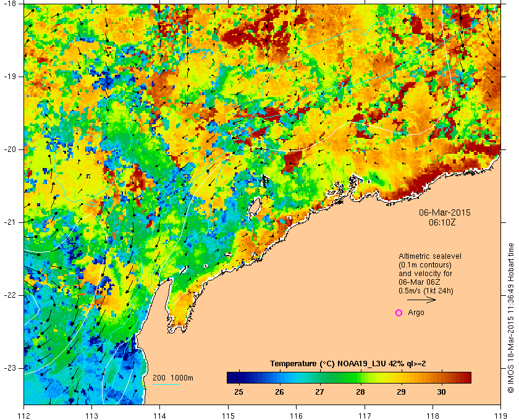
Task: Click the longitude axis label 119
Action: pos(501,415)
